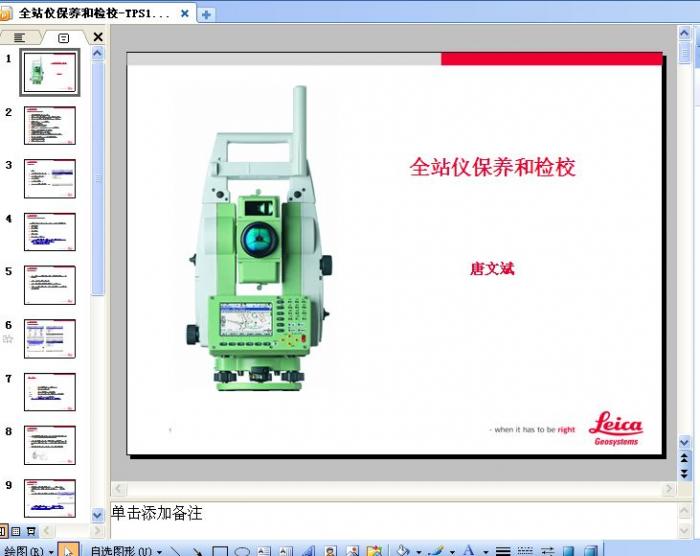The height and width of the screenshot is (556, 700).
Task: Click the thumbnail panel vertical scrollbar
Action: pos(98,180)
